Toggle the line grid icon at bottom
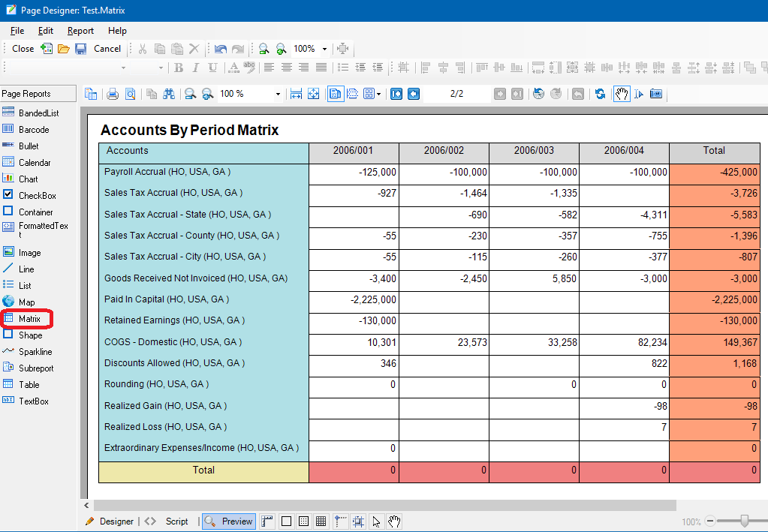The image size is (768, 532). coord(321,521)
